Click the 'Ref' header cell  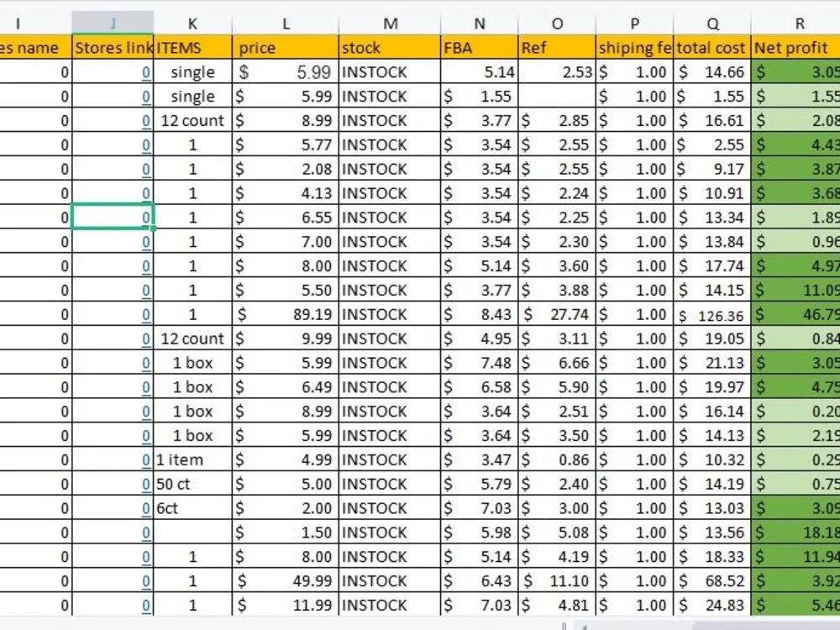[557, 48]
